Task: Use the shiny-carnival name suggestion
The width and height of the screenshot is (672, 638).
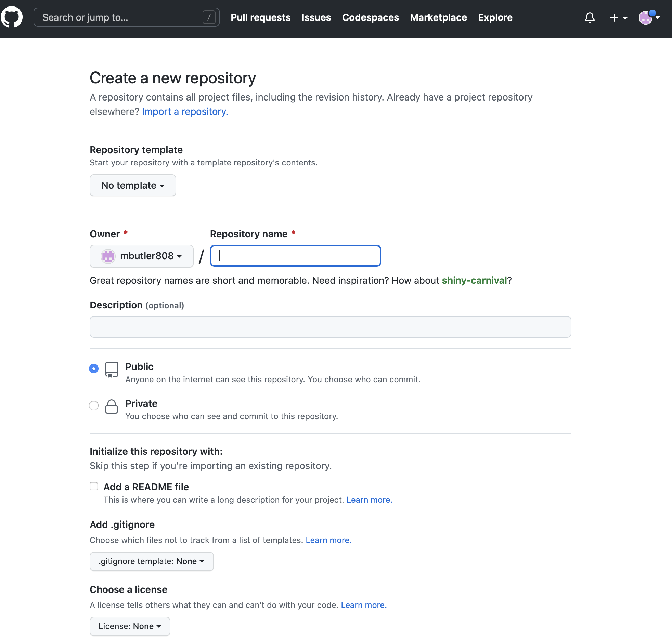Action: tap(474, 281)
